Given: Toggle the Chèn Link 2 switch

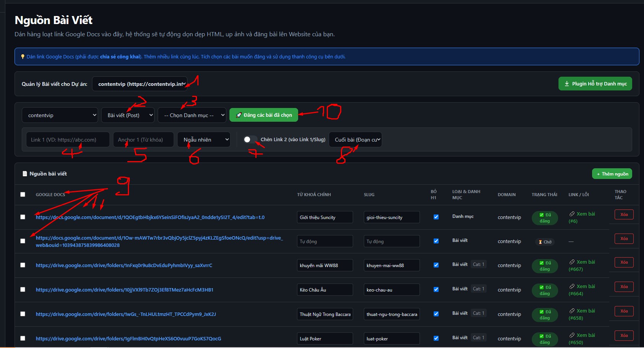Looking at the screenshot, I should (250, 140).
